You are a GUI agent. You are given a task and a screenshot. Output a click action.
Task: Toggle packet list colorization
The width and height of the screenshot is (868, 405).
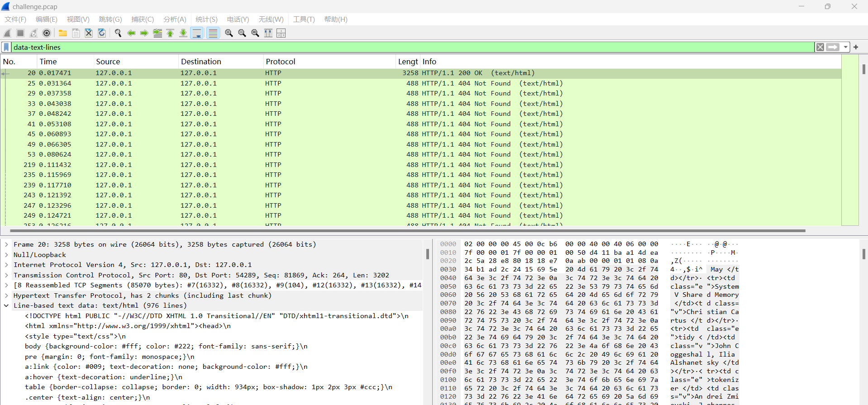point(213,33)
